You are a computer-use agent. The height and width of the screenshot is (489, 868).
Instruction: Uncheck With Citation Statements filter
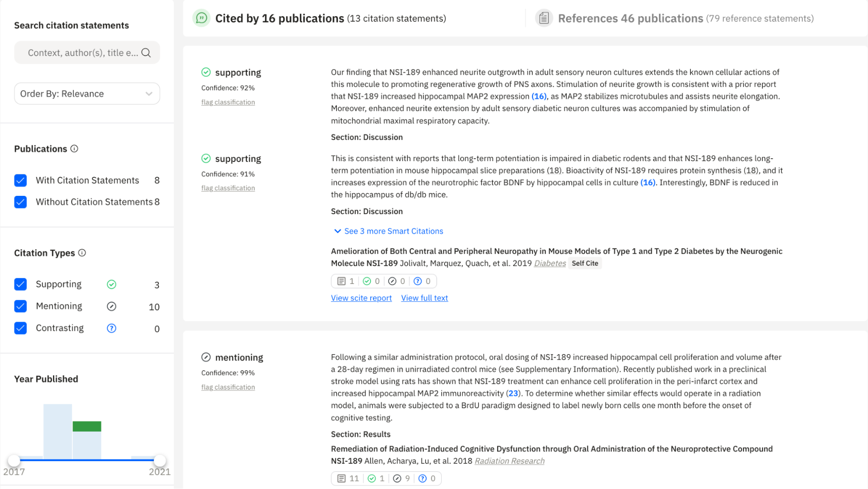20,180
